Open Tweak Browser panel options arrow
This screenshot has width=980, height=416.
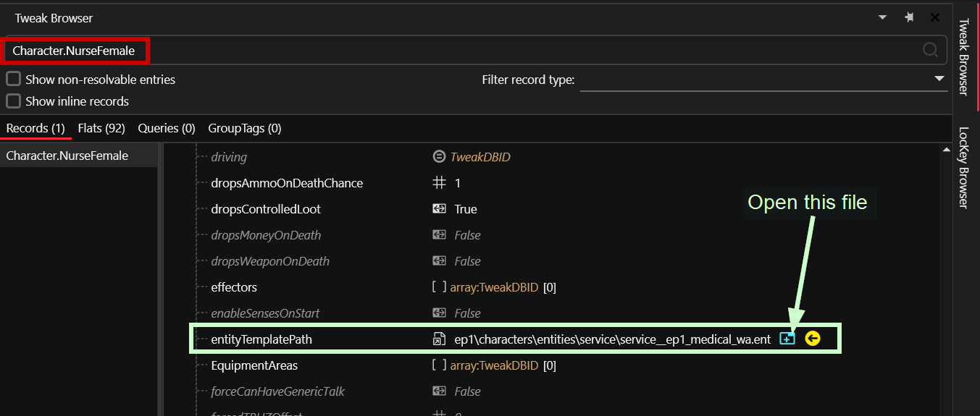(x=882, y=18)
